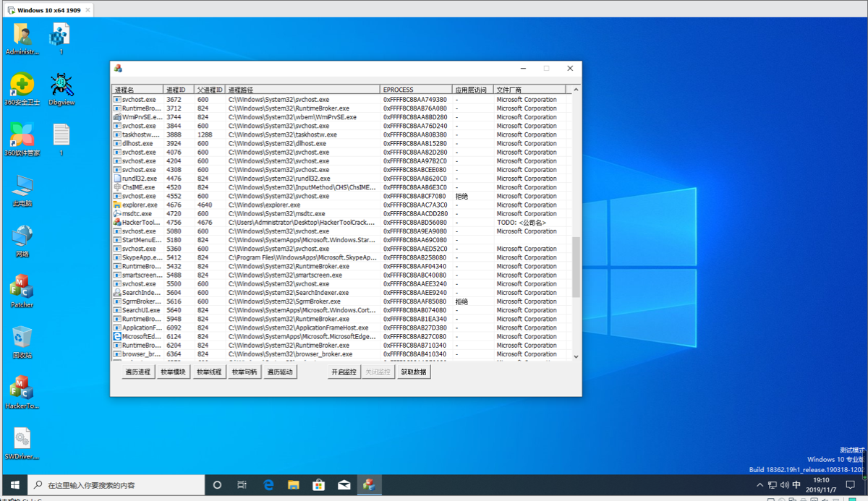Click the process list vertical scrollbar thumb
Screen dimensions: 868x501
(x=576, y=267)
